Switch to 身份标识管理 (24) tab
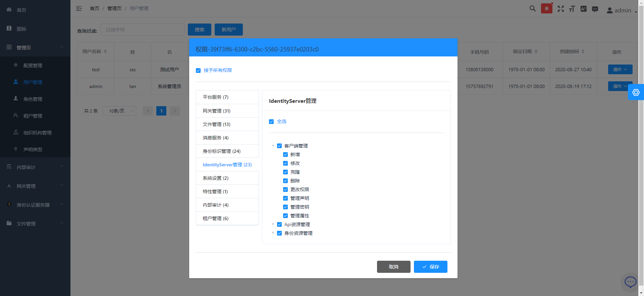Screen dimensions: 644x296 click(x=227, y=151)
